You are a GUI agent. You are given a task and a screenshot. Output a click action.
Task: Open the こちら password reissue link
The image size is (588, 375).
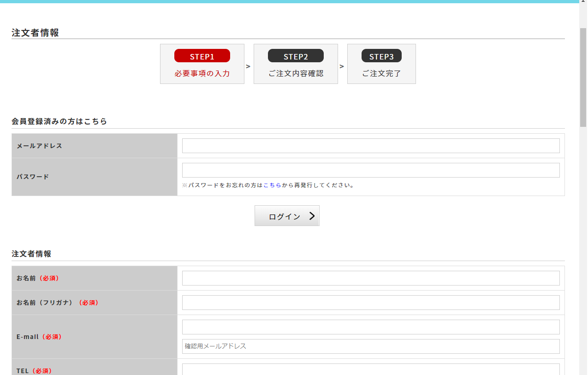272,185
